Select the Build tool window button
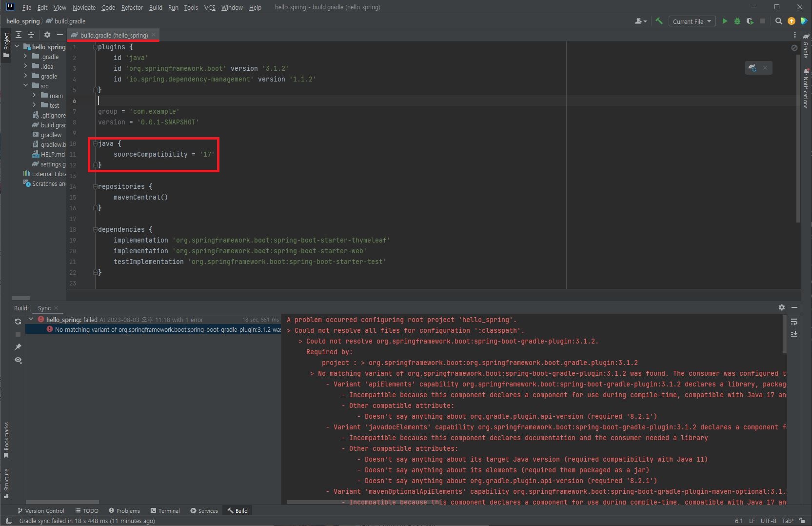This screenshot has width=812, height=526. (238, 510)
